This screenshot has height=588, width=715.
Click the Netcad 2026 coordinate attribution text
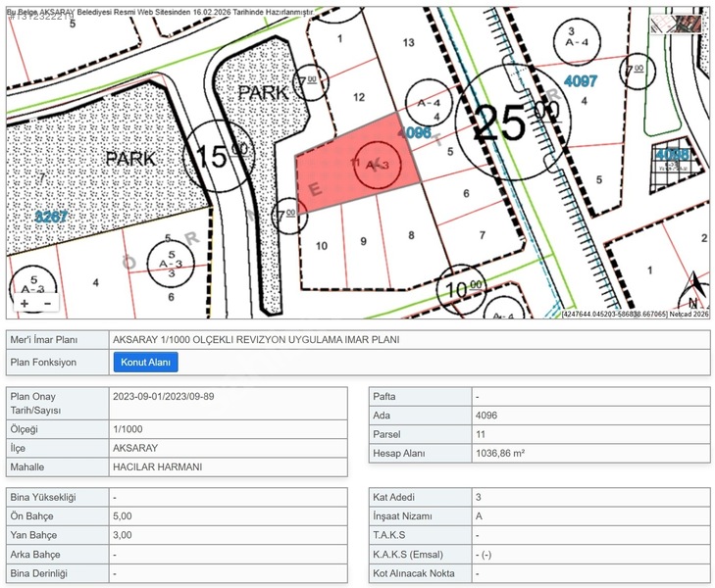pyautogui.click(x=635, y=314)
